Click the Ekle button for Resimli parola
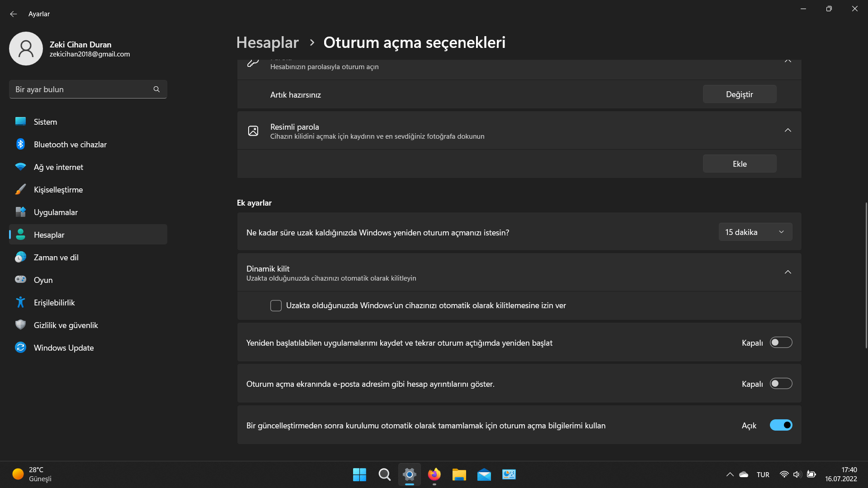 click(x=740, y=164)
